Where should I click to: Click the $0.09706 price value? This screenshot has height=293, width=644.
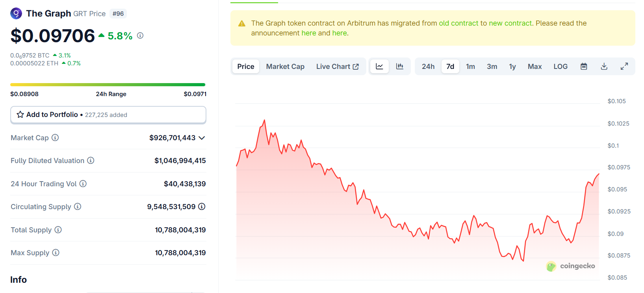pyautogui.click(x=53, y=36)
